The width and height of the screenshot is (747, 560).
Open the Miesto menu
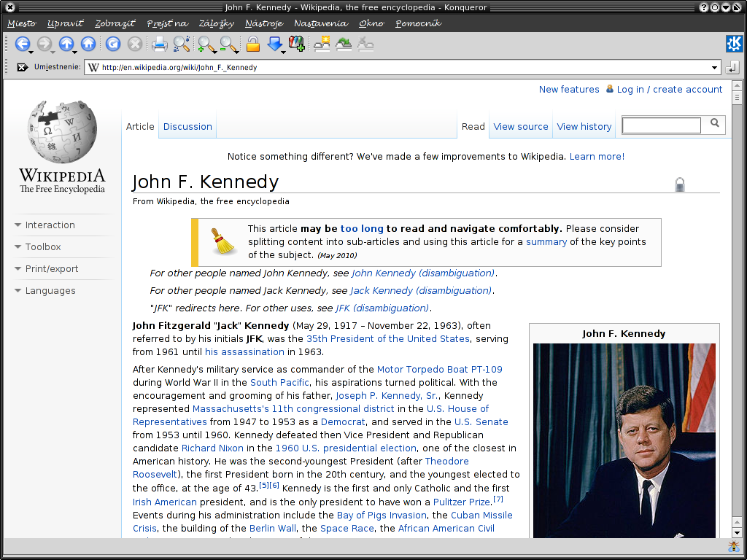click(x=22, y=23)
